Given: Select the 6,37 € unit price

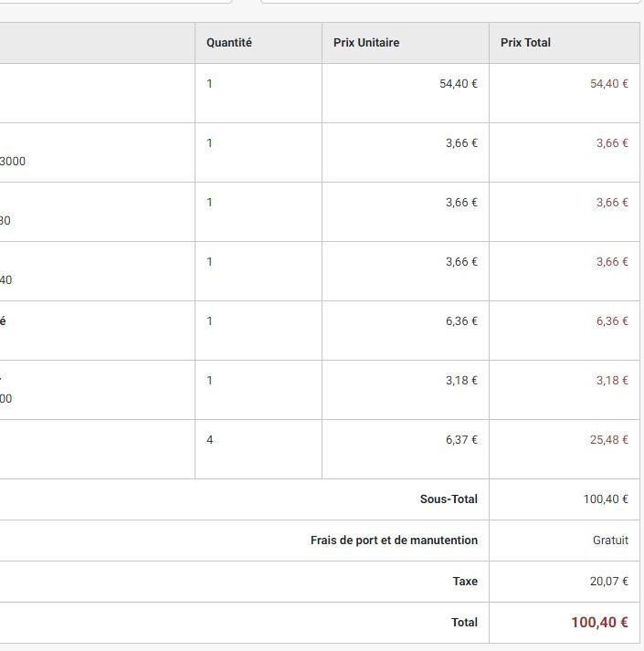Looking at the screenshot, I should (x=461, y=440).
